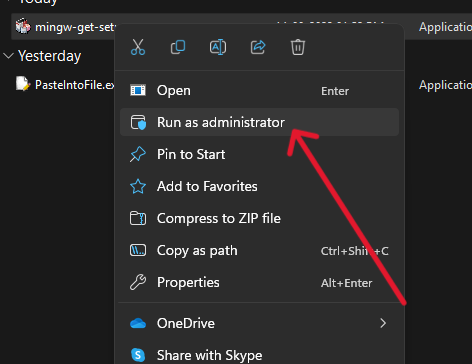Image resolution: width=472 pixels, height=364 pixels.
Task: Choose Compress to ZIP file
Action: pos(259,218)
